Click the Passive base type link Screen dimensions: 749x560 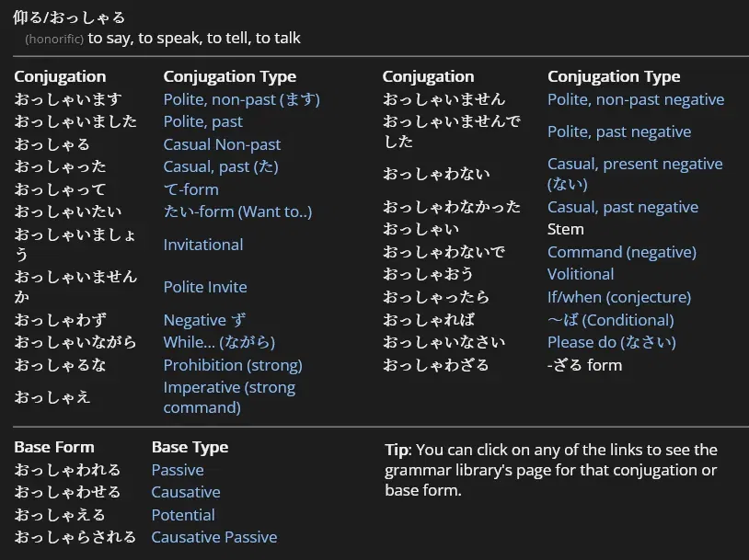click(x=177, y=470)
